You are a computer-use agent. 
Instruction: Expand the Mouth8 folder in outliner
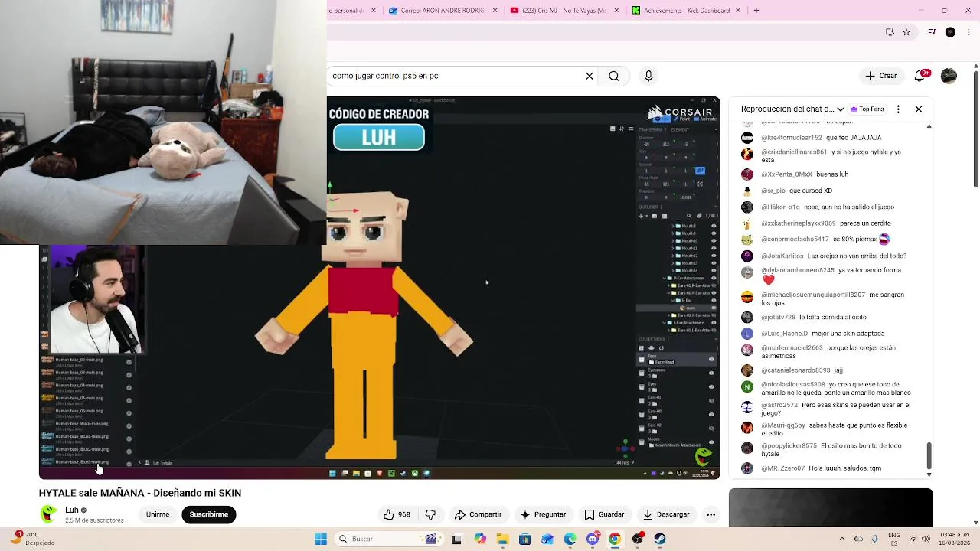(x=673, y=226)
